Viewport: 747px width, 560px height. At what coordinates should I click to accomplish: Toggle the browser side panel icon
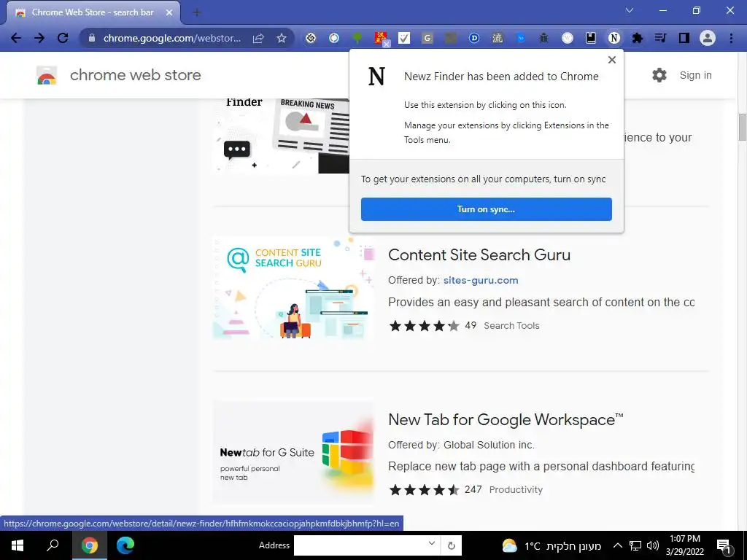(x=684, y=38)
